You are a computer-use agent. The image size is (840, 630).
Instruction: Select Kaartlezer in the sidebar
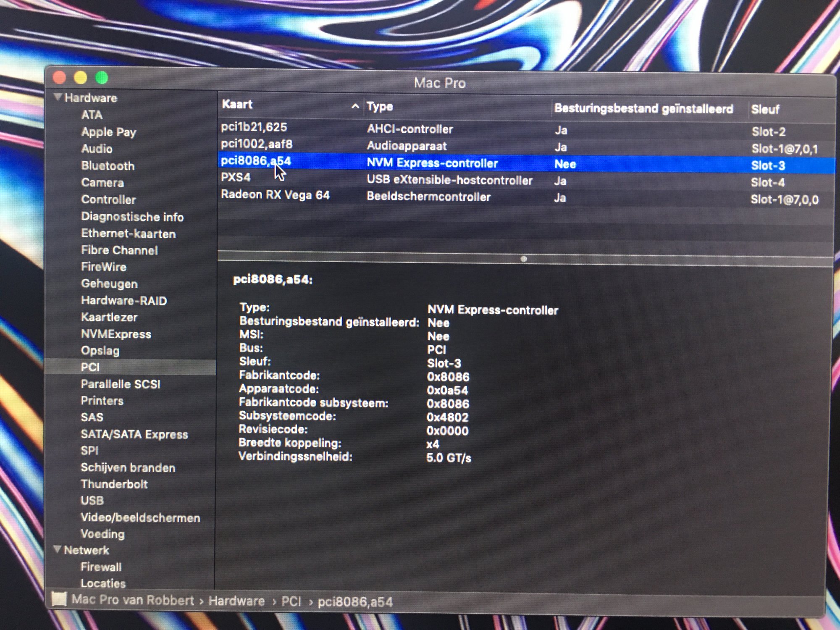click(x=109, y=317)
